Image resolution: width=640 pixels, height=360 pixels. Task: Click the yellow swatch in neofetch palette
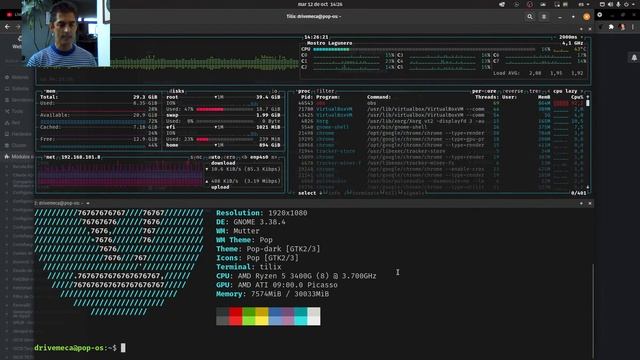(262, 316)
